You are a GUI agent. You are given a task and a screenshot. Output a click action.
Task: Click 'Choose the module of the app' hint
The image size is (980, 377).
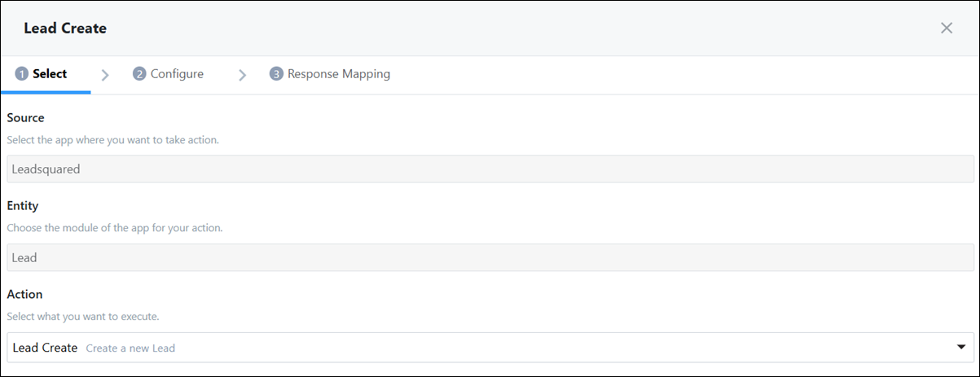point(115,228)
